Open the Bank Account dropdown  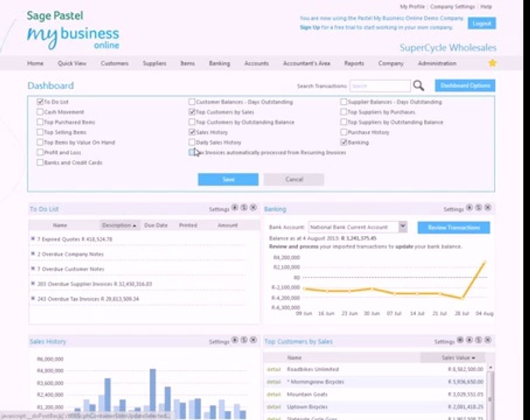click(403, 227)
